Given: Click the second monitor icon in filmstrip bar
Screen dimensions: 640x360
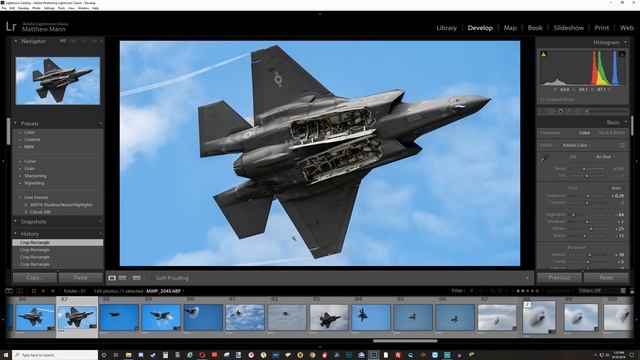Looking at the screenshot, I should pos(20,291).
